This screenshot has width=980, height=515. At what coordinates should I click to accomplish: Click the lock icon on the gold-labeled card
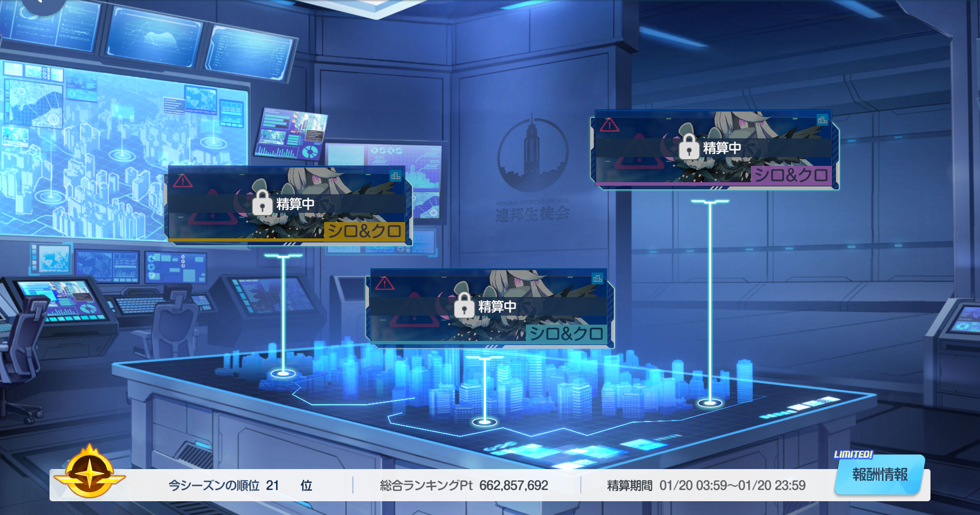click(262, 203)
